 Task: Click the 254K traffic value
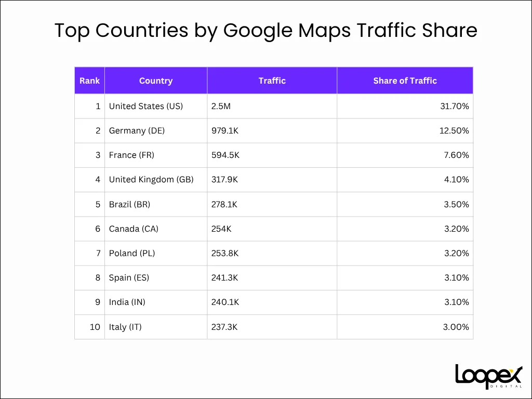point(221,229)
